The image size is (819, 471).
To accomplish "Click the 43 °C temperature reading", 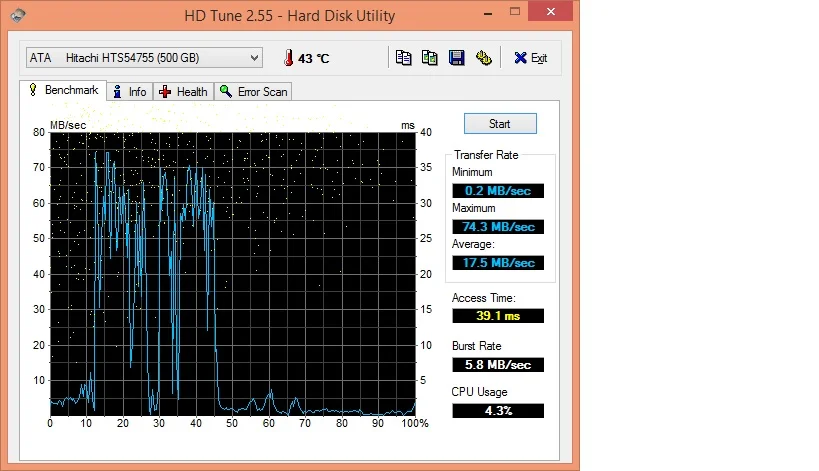I will pos(313,58).
